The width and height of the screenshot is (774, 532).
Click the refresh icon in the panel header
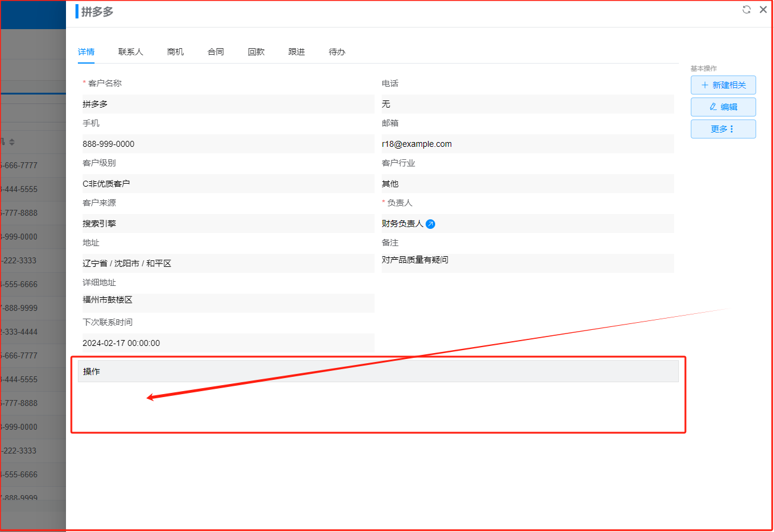pos(747,10)
